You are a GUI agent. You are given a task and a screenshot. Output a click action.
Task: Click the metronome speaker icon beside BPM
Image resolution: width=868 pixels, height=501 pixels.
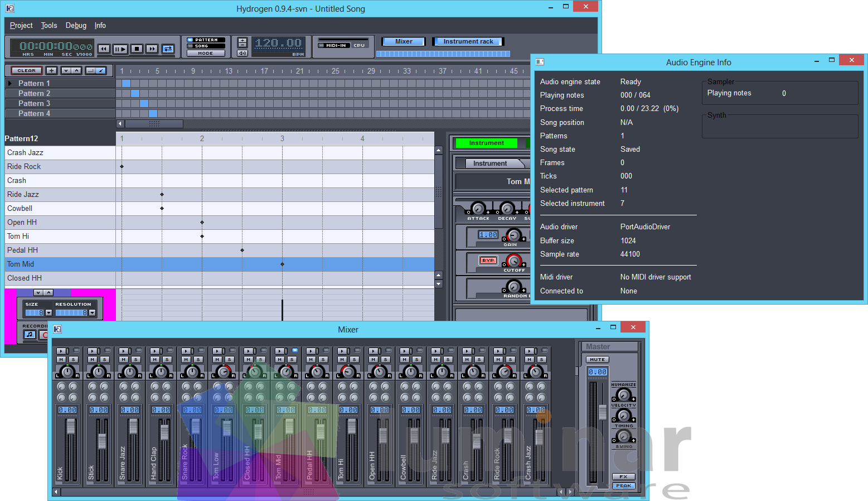(242, 53)
